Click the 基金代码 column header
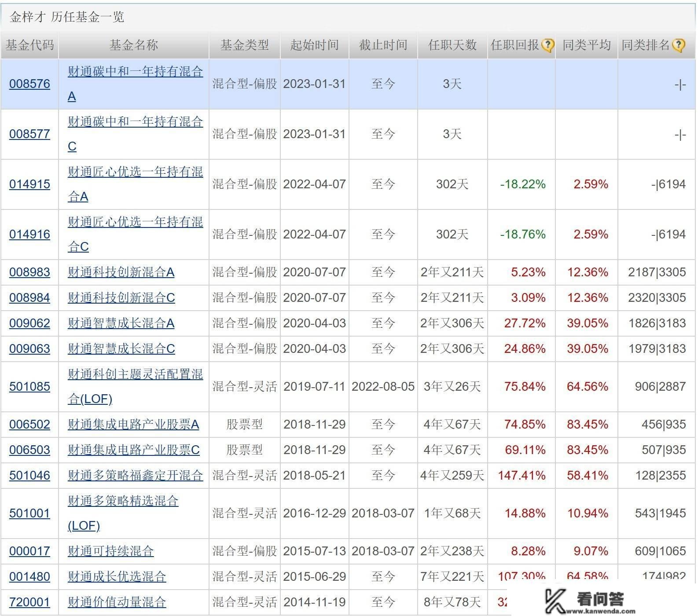The width and height of the screenshot is (698, 616). pyautogui.click(x=29, y=45)
